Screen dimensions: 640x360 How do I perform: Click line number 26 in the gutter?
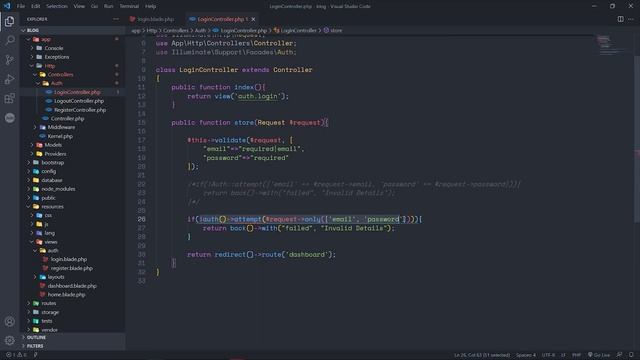click(x=141, y=219)
